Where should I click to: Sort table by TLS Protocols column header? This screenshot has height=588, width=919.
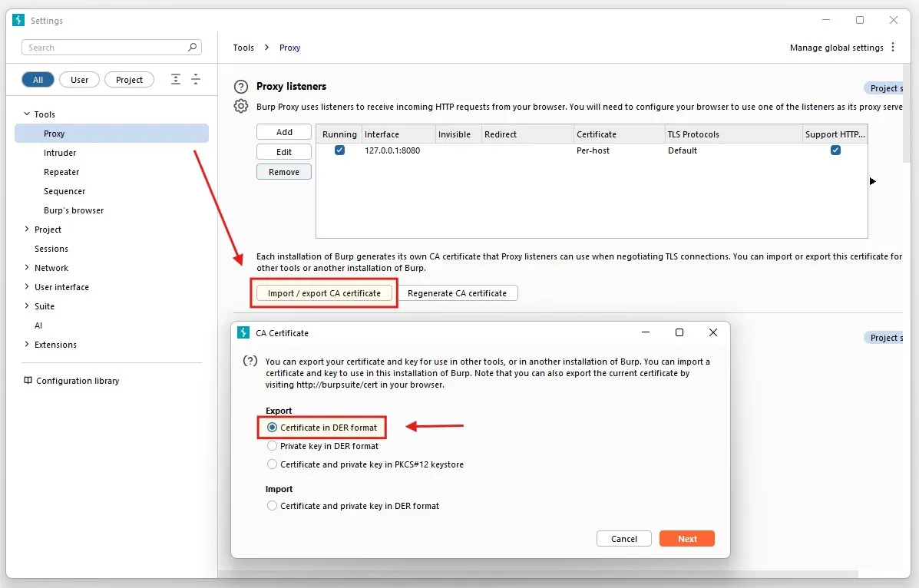point(733,134)
